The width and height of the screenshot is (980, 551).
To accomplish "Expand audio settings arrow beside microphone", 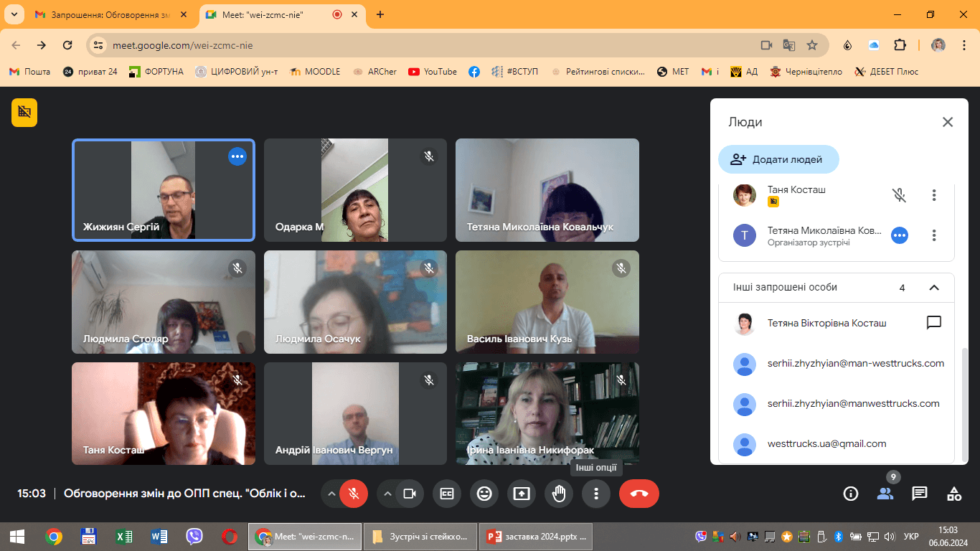I will pos(331,494).
